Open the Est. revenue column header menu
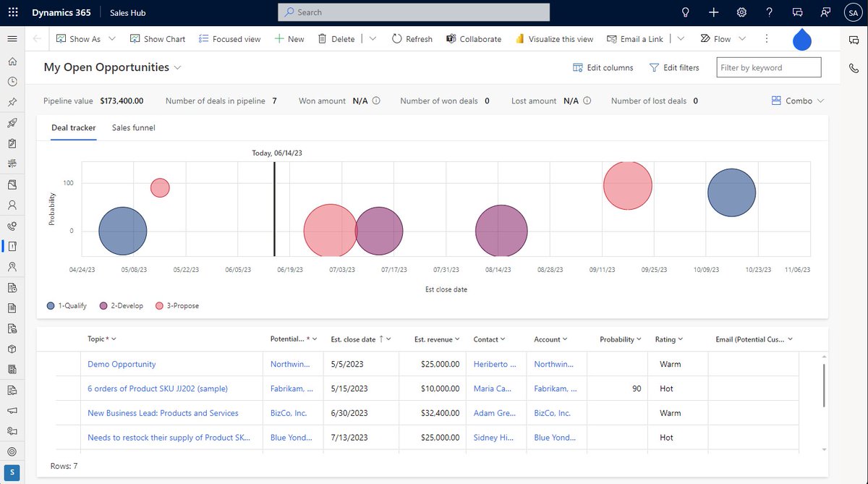The width and height of the screenshot is (868, 484). 438,339
